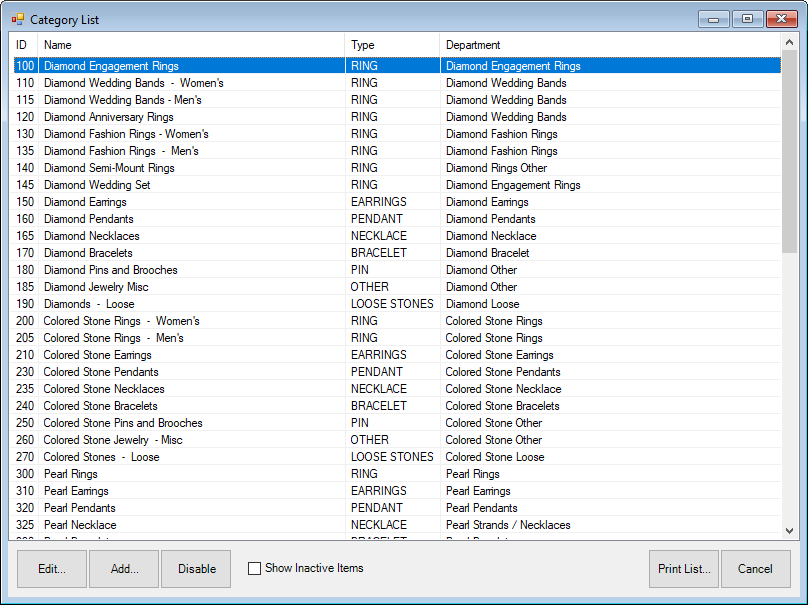The image size is (808, 605).
Task: Select Diamond Wedding Bands - Men's row
Action: click(x=123, y=100)
